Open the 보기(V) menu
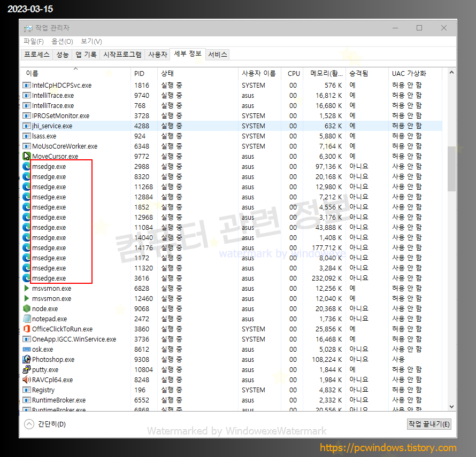 coord(91,41)
